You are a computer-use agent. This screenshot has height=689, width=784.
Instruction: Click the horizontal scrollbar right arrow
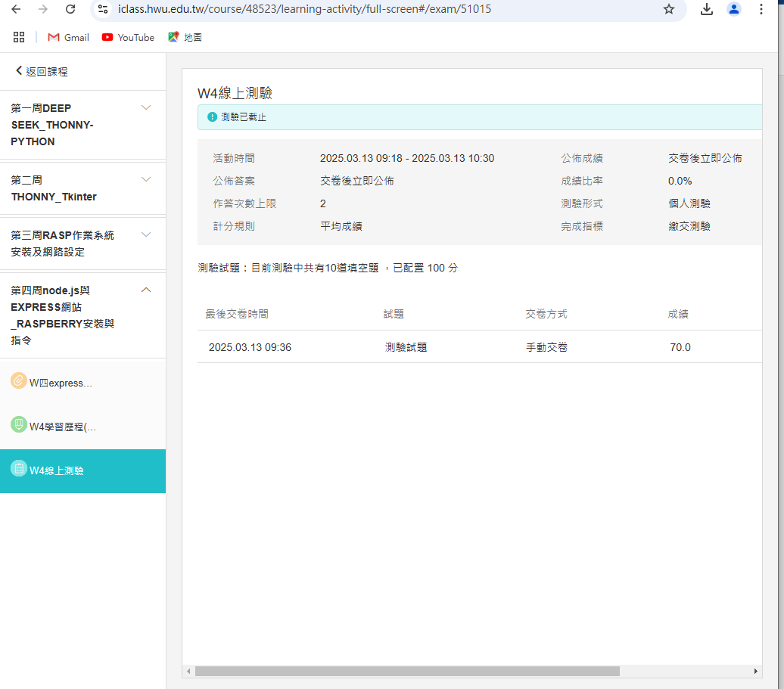pyautogui.click(x=755, y=671)
